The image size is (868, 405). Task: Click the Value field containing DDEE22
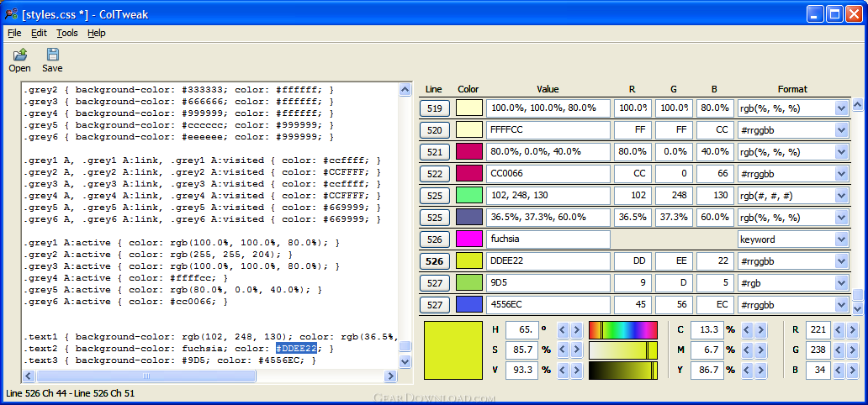pos(547,261)
